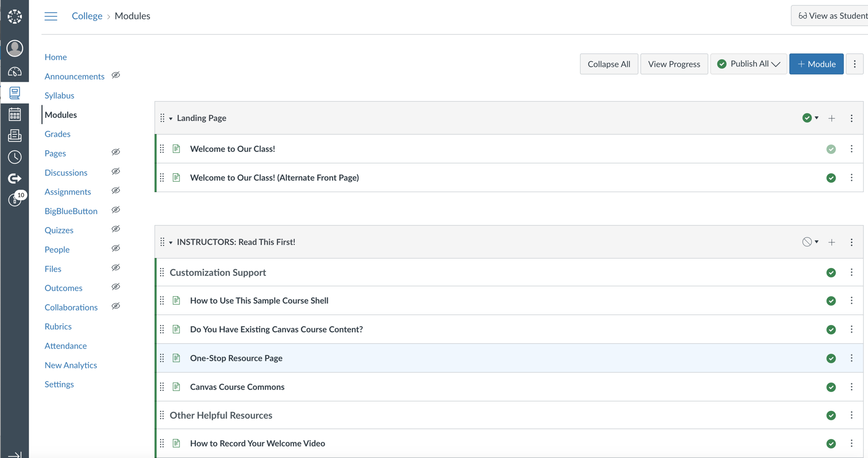868x458 pixels.
Task: Open the Calendar icon in global sidebar
Action: click(15, 114)
